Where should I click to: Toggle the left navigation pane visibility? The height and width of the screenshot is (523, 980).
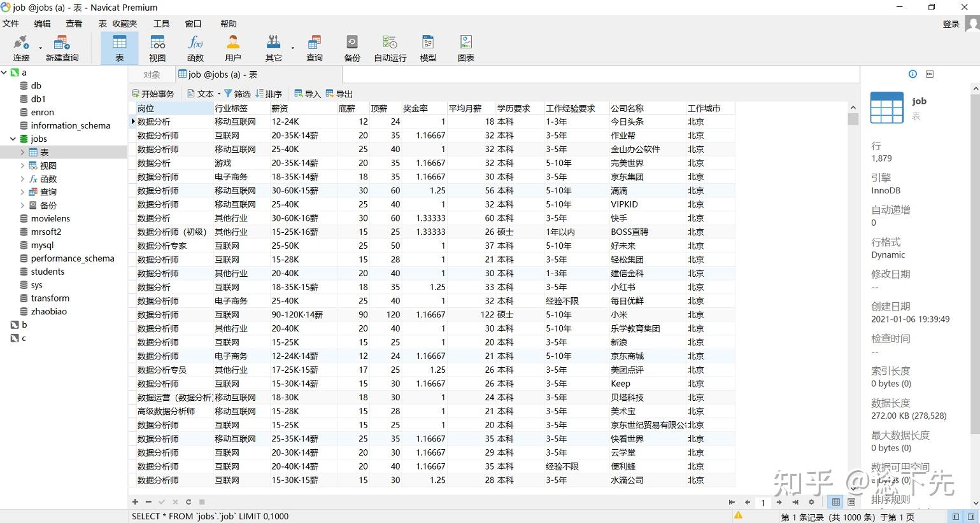[956, 516]
